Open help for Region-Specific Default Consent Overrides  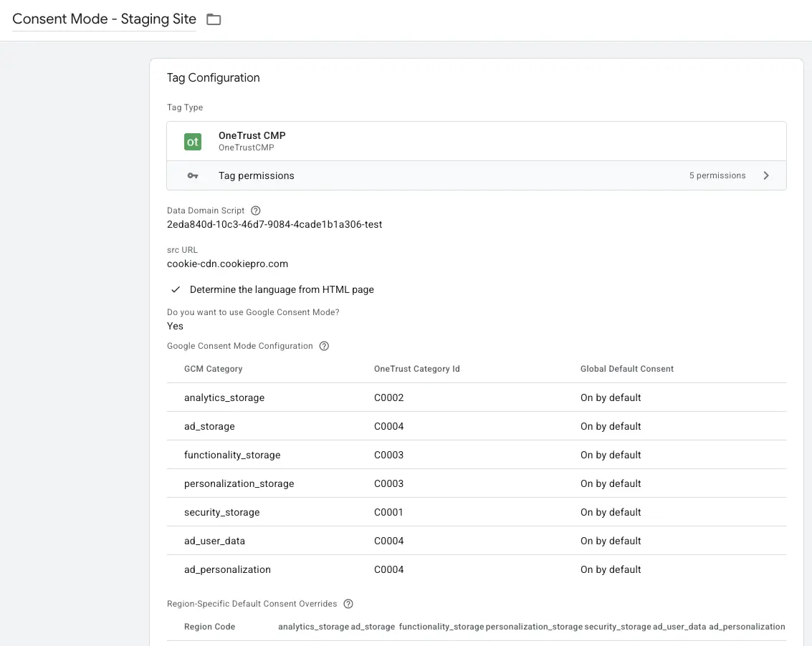tap(348, 604)
